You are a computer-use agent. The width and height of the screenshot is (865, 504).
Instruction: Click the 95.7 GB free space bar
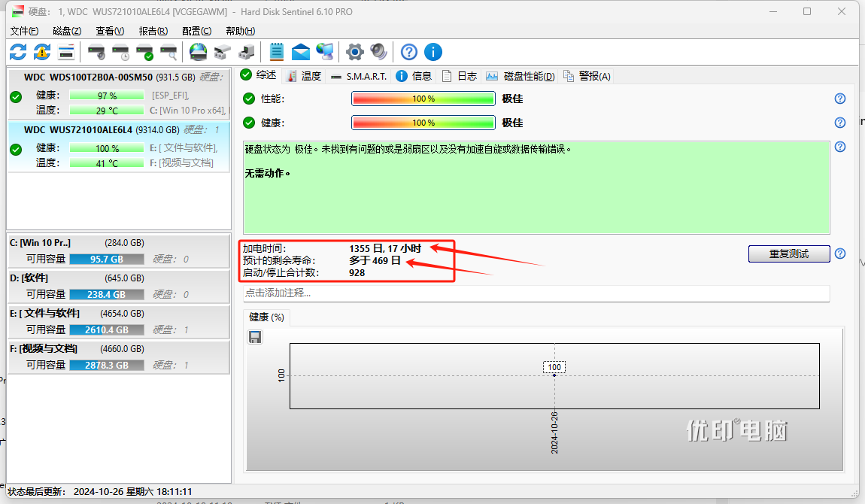pyautogui.click(x=107, y=260)
